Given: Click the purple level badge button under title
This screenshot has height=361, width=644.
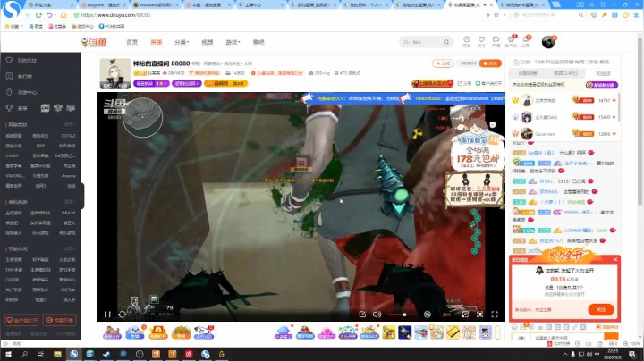Looking at the screenshot, I should click(x=151, y=83).
